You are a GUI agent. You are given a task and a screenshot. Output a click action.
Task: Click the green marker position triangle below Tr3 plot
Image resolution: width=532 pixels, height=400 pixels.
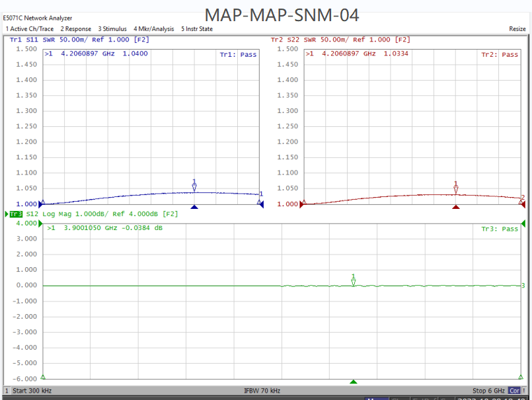coord(353,381)
